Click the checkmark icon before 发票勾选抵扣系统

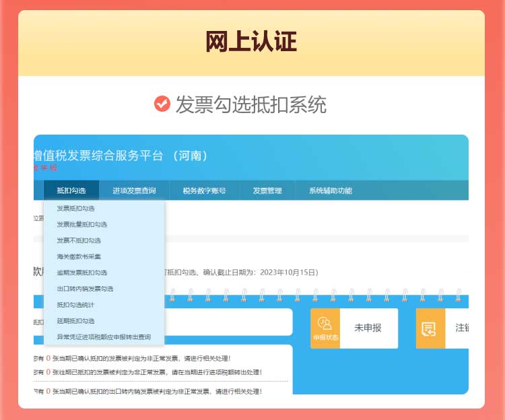(x=162, y=104)
